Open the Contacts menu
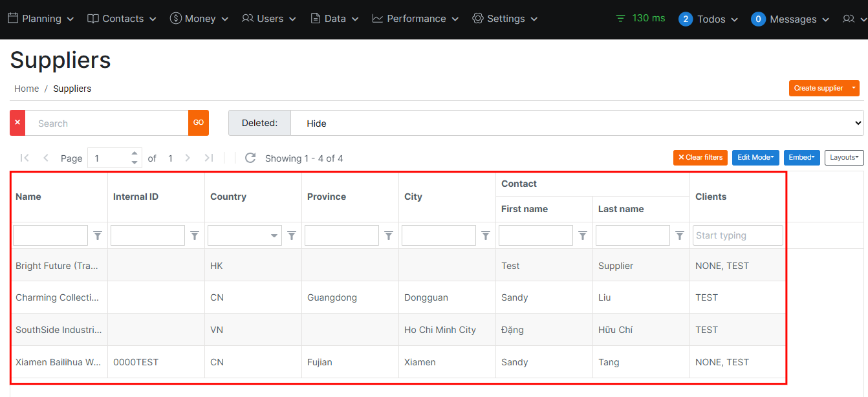This screenshot has height=397, width=868. [122, 19]
